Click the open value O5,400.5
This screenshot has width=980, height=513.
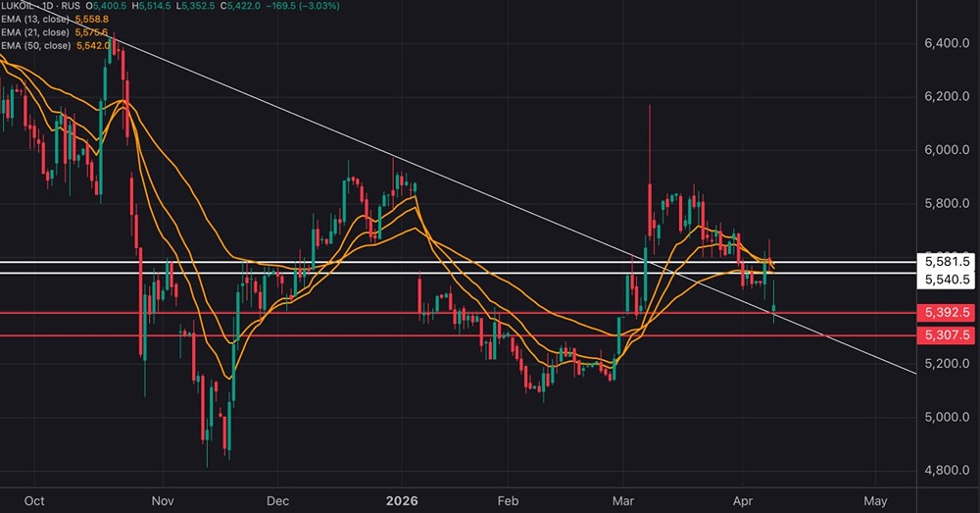(x=106, y=6)
